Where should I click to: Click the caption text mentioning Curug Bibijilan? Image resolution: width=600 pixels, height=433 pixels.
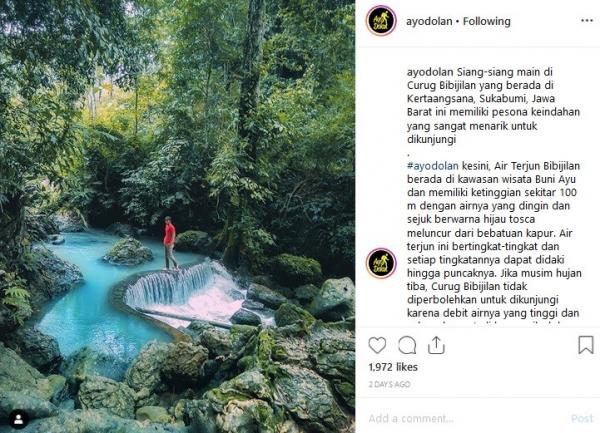click(x=480, y=107)
